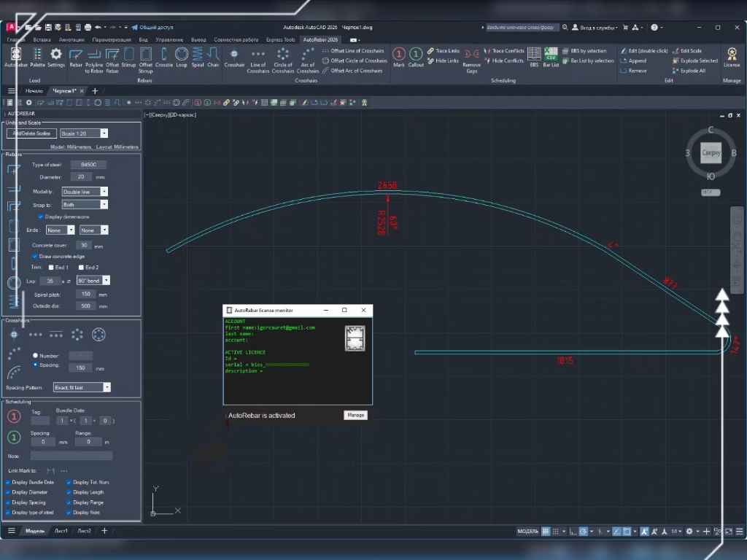Image resolution: width=747 pixels, height=560 pixels.
Task: Switch to the Лист1 layout tab
Action: (x=61, y=531)
